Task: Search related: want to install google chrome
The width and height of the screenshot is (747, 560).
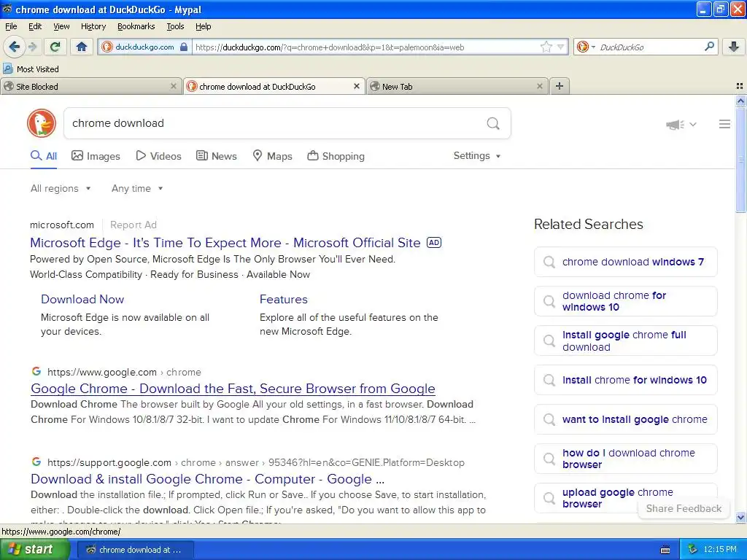Action: click(625, 419)
